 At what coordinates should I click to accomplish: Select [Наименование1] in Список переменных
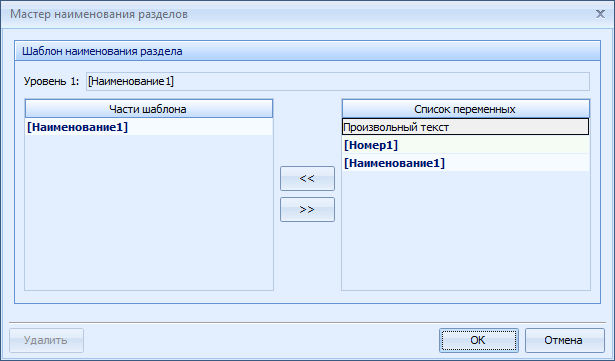click(x=465, y=163)
